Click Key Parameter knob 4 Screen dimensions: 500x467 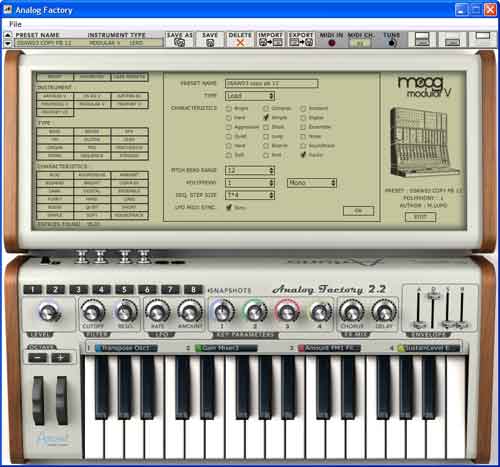(x=320, y=312)
